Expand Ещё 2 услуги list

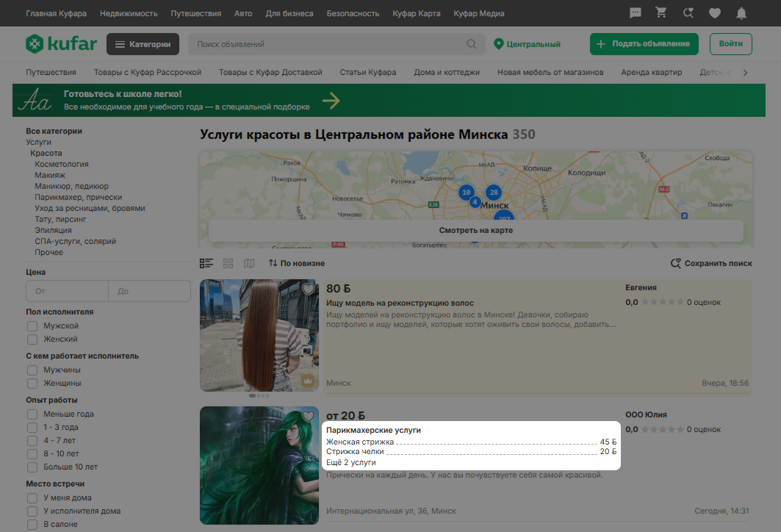351,462
